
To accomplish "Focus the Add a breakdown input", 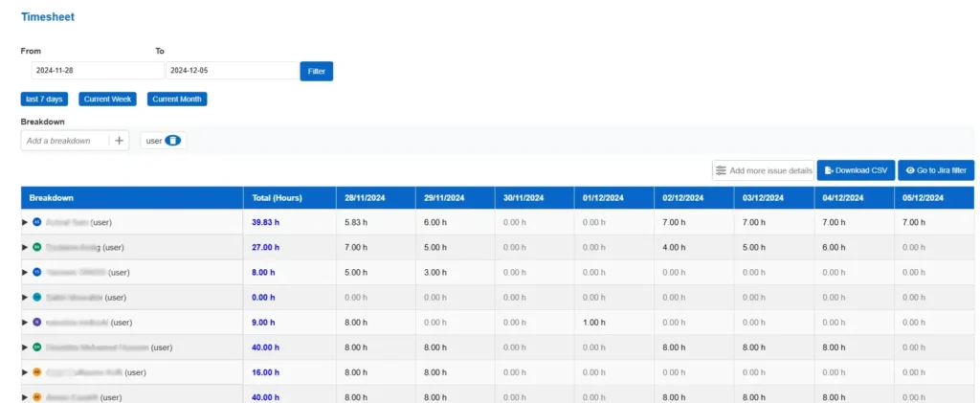I will [65, 141].
